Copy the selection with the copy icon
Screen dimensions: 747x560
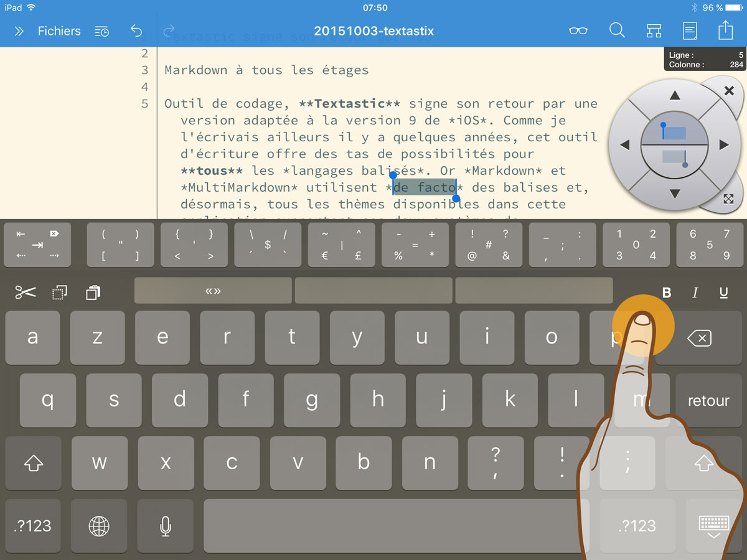pyautogui.click(x=60, y=292)
